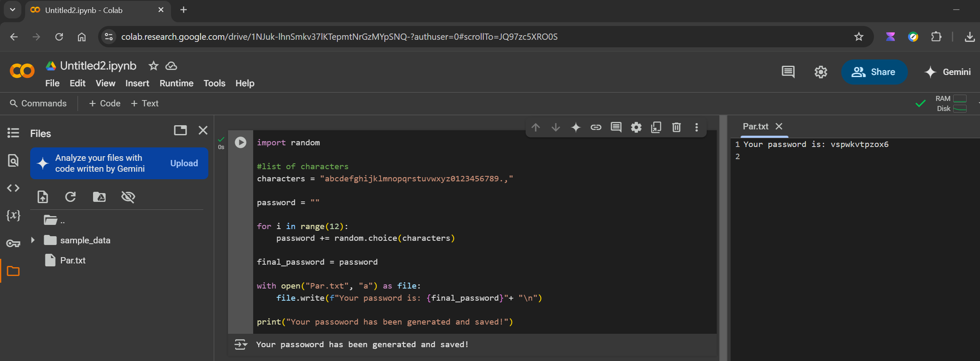Open cell editor settings gear

[636, 127]
